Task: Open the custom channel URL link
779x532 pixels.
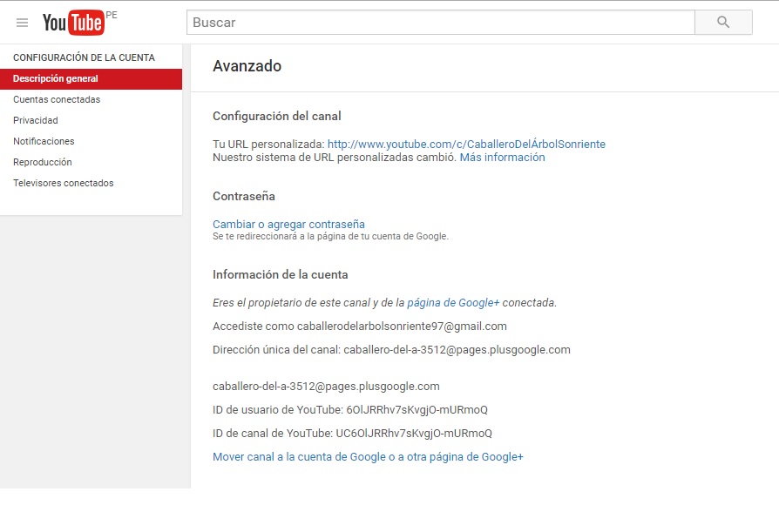Action: 466,145
